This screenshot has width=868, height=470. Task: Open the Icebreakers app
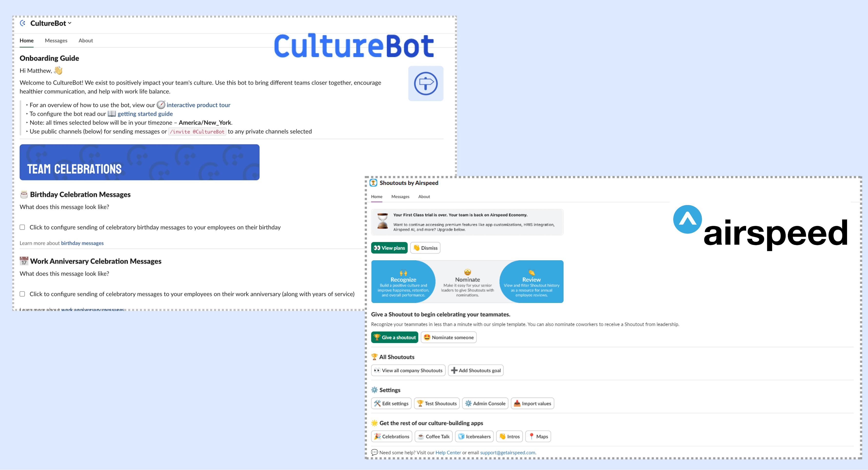[x=474, y=436]
